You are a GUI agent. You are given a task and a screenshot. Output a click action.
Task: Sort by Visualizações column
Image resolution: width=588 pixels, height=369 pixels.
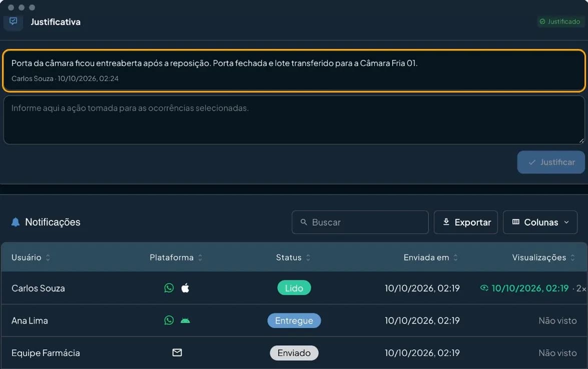[543, 257]
